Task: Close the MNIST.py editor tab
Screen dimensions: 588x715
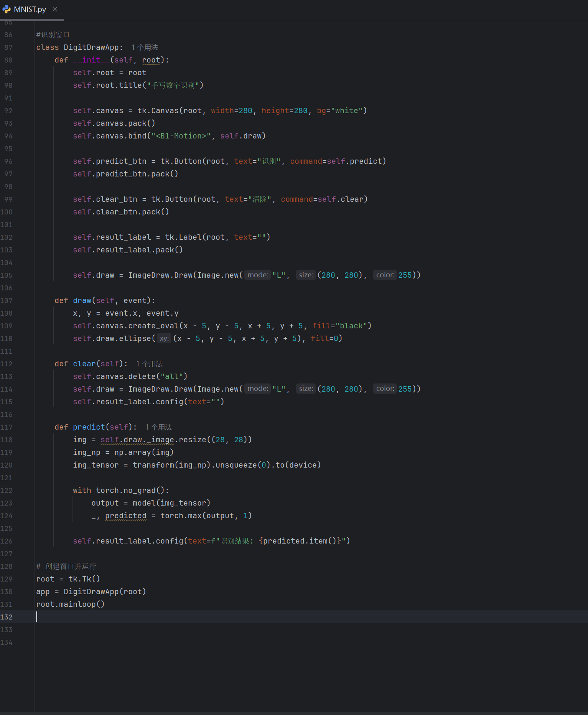Action: coord(55,9)
